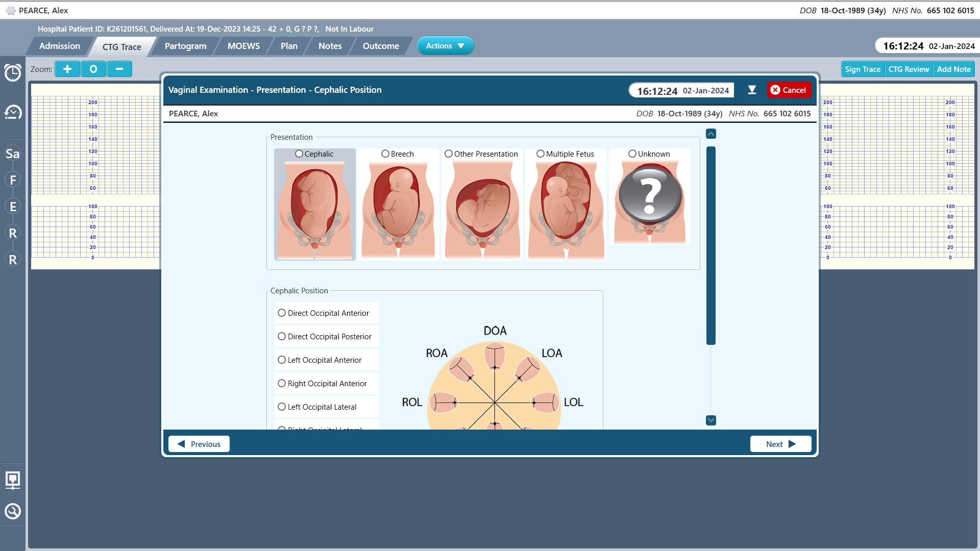
Task: Click the second R circle icon in sidebar
Action: 13,260
